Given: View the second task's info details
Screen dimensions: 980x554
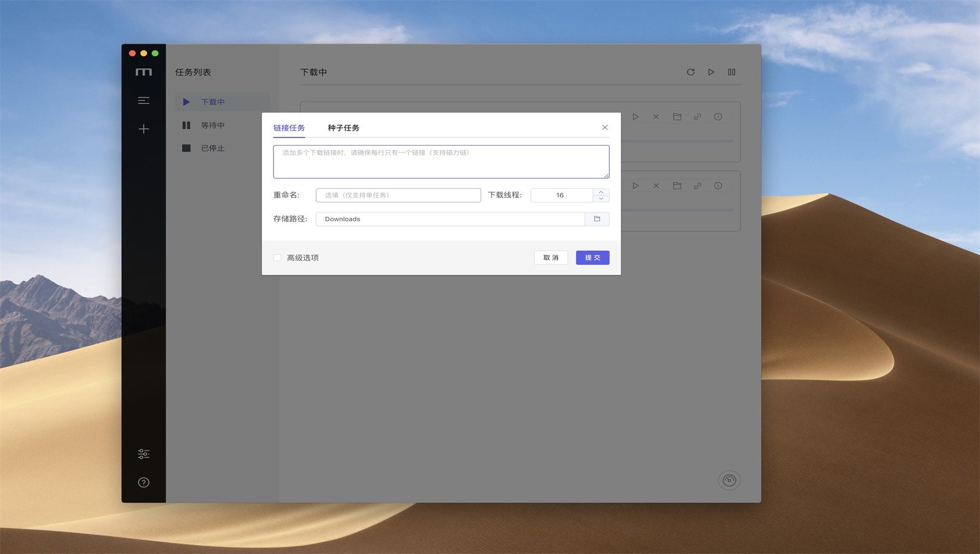Looking at the screenshot, I should (718, 186).
